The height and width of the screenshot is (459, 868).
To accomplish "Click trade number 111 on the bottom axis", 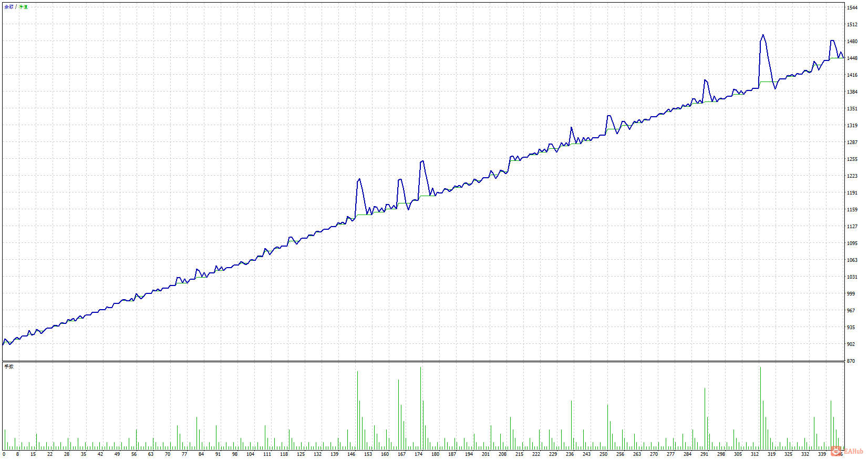I will click(267, 454).
